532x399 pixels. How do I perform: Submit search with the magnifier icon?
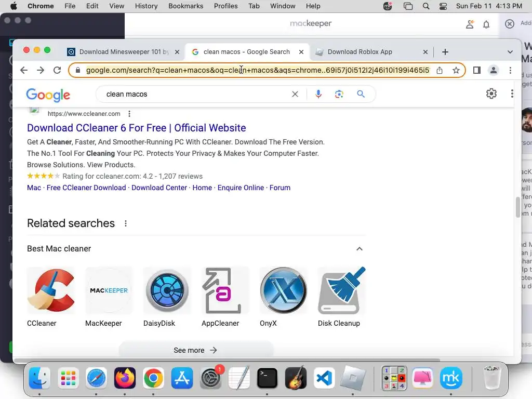coord(361,94)
